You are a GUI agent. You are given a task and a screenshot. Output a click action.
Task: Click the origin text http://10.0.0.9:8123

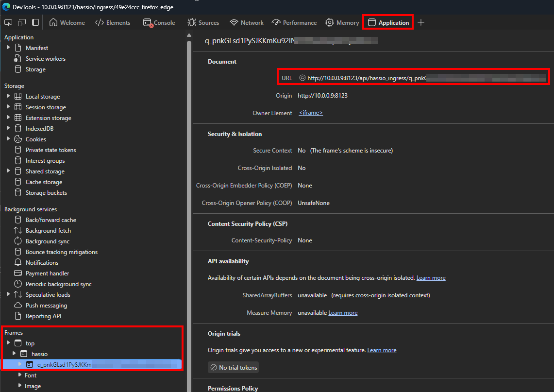tap(322, 95)
